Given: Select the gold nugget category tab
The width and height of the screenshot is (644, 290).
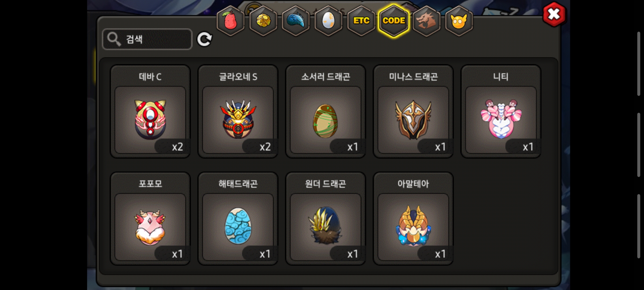Looking at the screenshot, I should [x=263, y=21].
